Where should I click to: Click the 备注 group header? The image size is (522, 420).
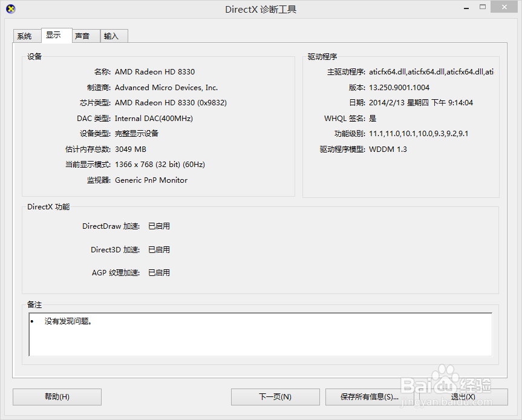tap(34, 305)
